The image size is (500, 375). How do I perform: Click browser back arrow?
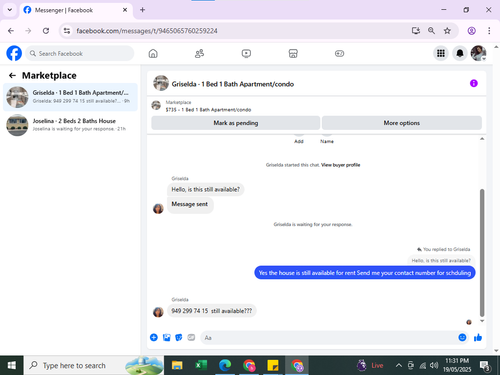click(11, 31)
